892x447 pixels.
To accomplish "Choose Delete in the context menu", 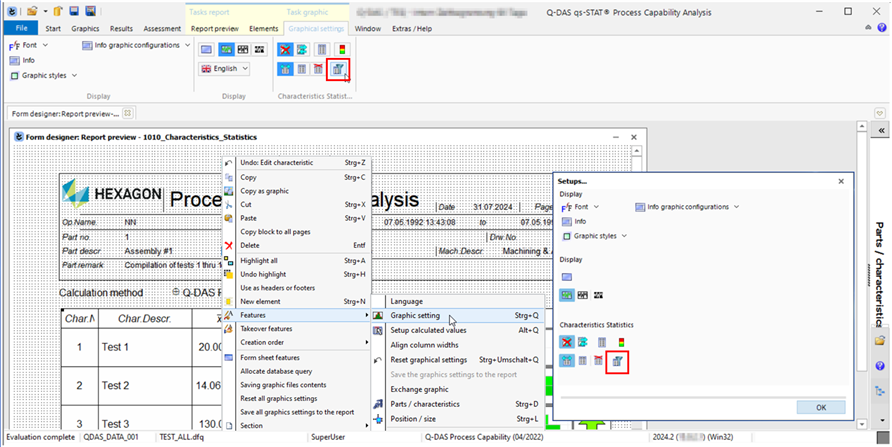I will tap(296, 246).
